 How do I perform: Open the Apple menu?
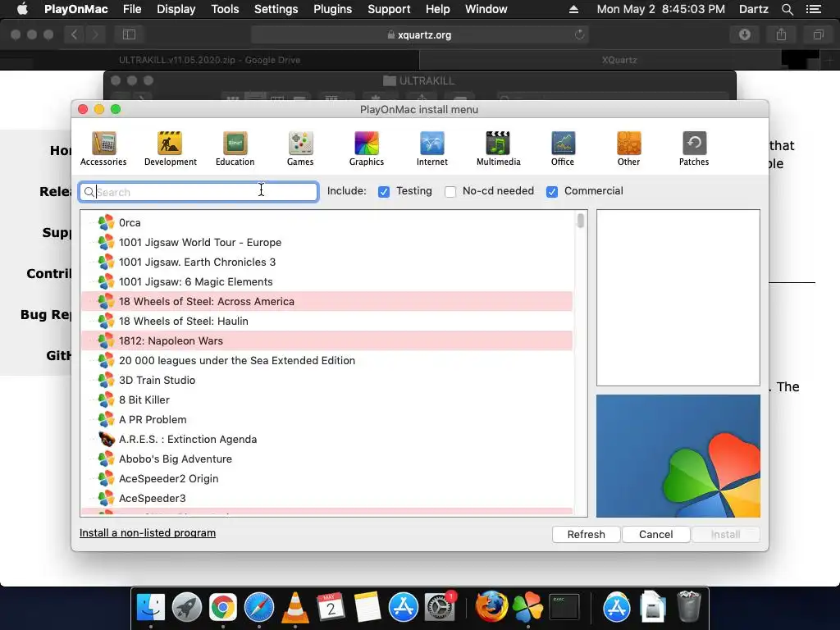pos(22,9)
